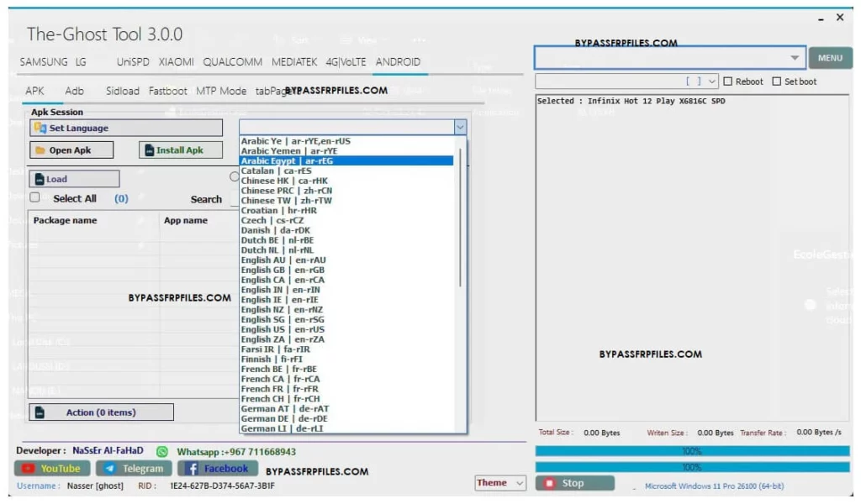
Task: Click the Load button
Action: (x=74, y=179)
